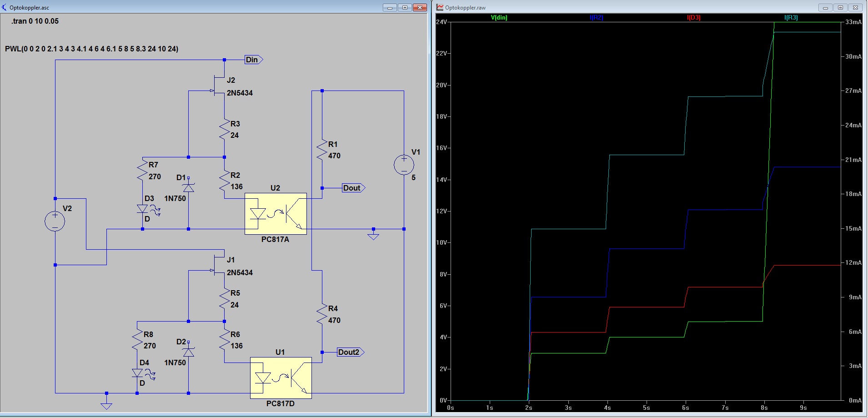Select the PC817A optocoupler U2
This screenshot has height=418, width=868.
point(276,214)
